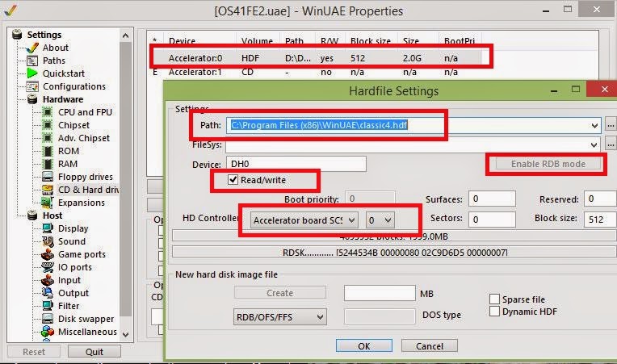Click the Create hard disk image button

(279, 293)
